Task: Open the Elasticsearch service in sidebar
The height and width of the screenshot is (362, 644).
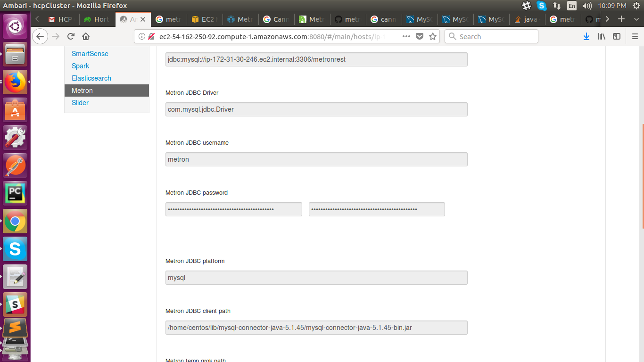Action: click(91, 78)
